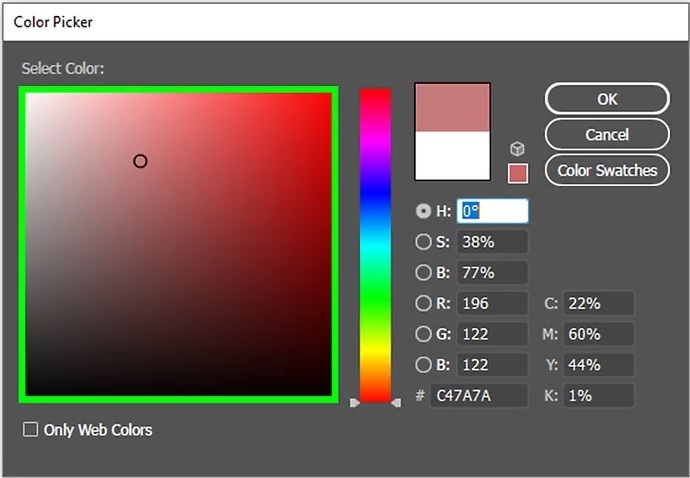Image resolution: width=690 pixels, height=478 pixels.
Task: Select the H hue radio button
Action: [423, 211]
